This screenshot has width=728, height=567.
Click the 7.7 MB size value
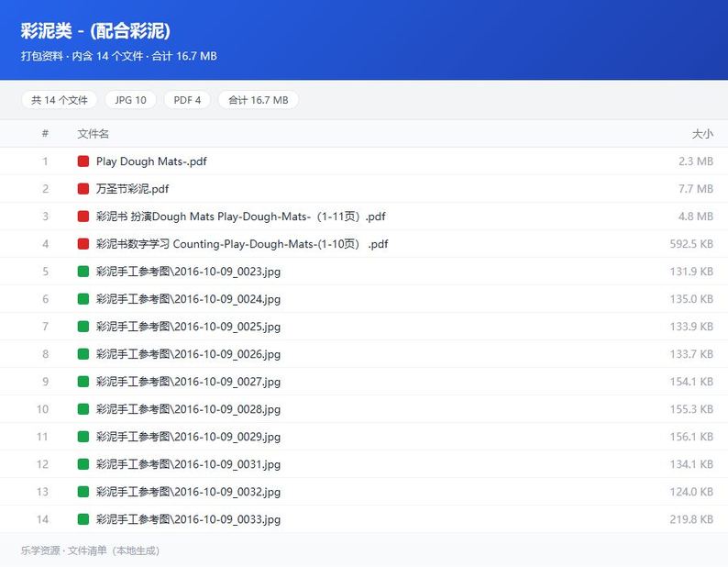[696, 189]
